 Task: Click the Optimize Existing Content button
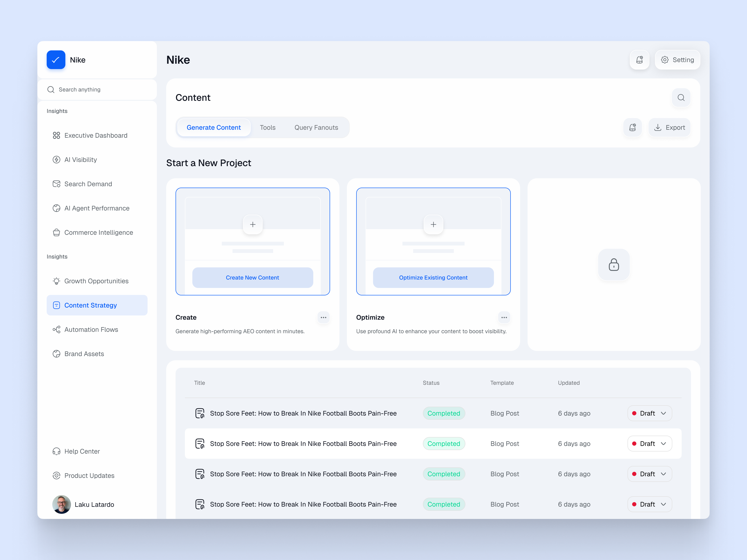433,277
